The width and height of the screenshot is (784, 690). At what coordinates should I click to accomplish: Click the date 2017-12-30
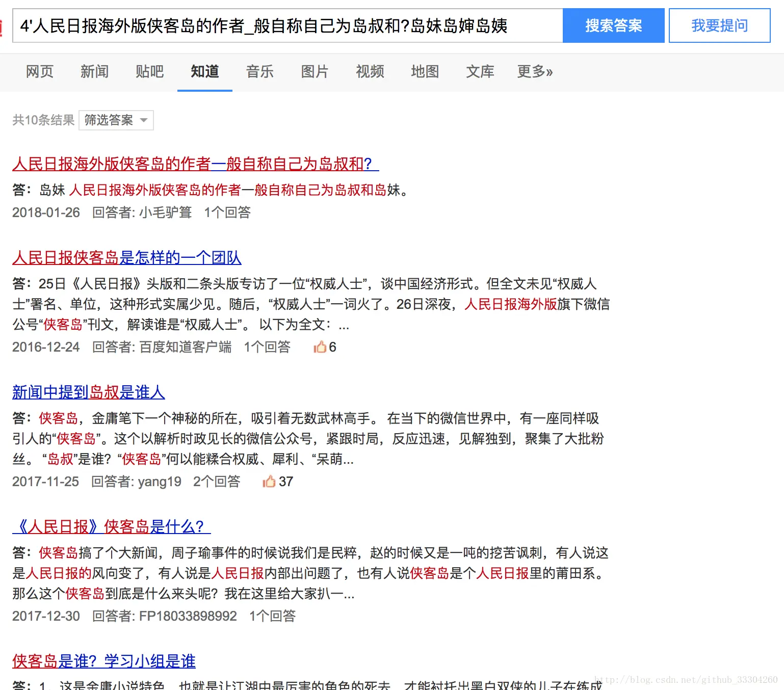(x=46, y=616)
